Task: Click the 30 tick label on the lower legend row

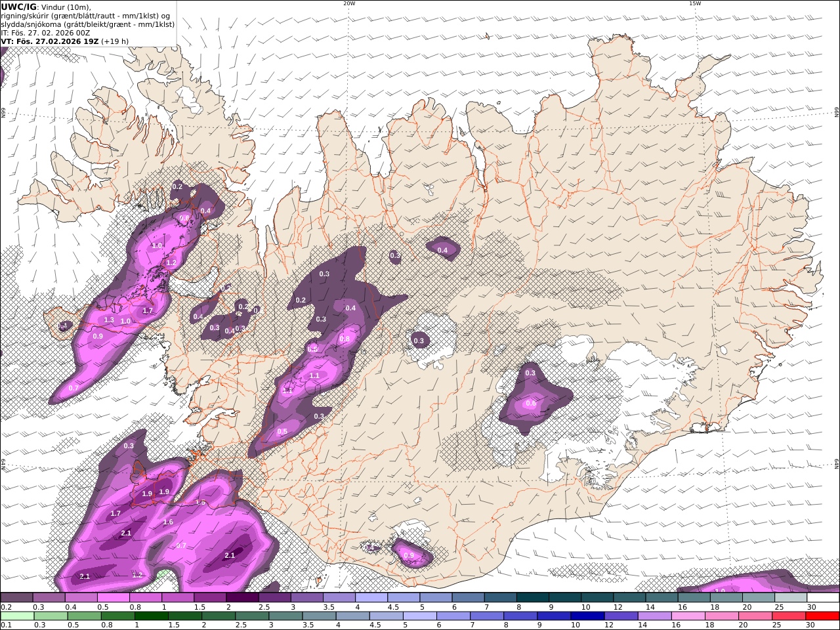Action: pyautogui.click(x=811, y=625)
